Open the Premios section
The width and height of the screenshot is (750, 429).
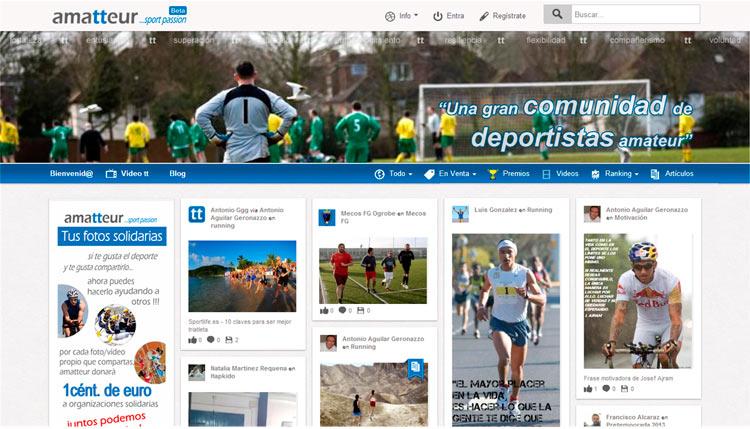point(516,174)
